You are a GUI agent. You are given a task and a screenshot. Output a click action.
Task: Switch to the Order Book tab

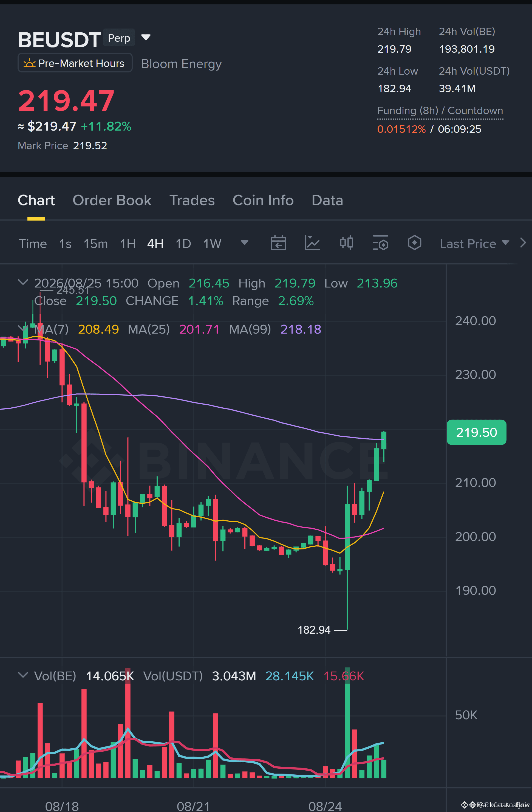click(112, 200)
